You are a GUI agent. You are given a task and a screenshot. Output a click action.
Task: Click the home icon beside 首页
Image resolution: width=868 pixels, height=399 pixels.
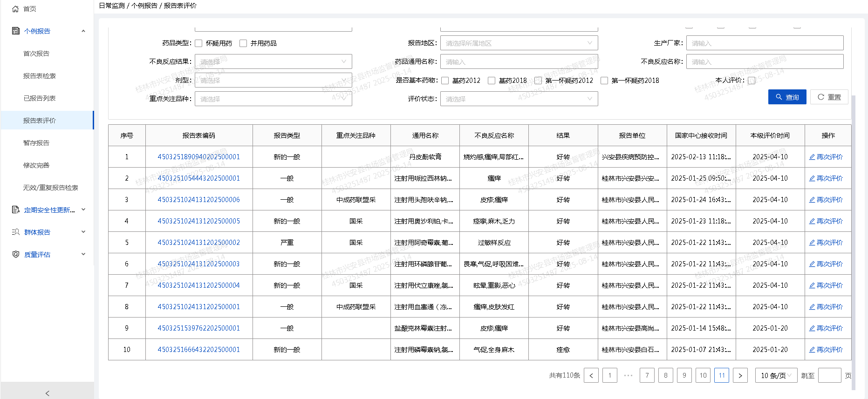15,9
